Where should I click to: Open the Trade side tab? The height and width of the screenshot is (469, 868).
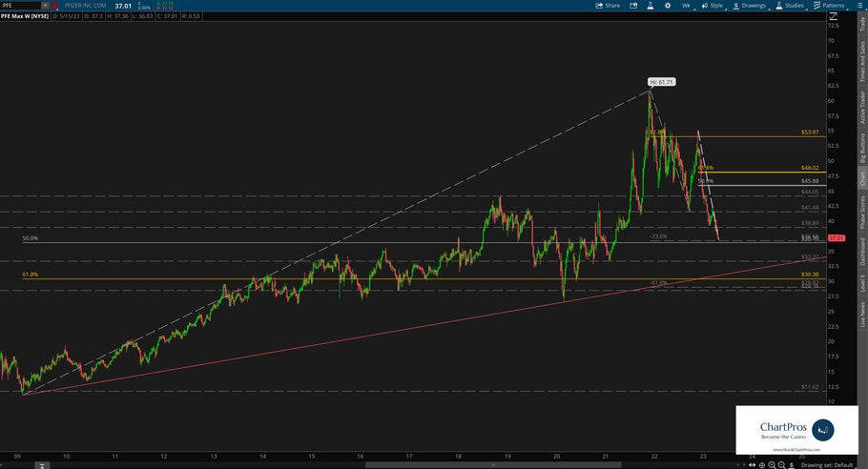coord(862,24)
